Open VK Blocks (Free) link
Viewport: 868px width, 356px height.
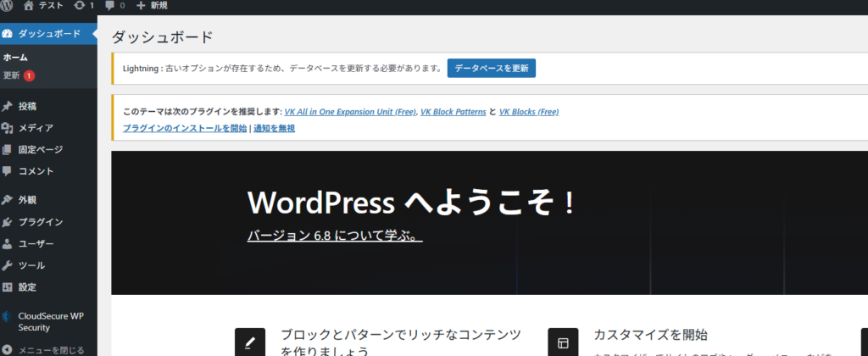click(x=529, y=112)
